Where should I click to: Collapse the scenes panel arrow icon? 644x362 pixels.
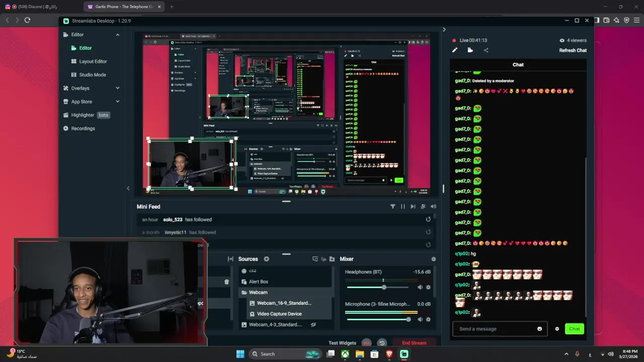tap(230, 259)
